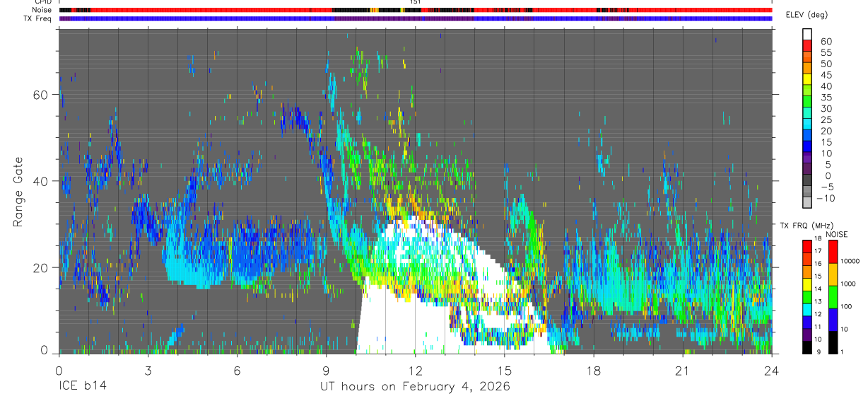Click the '1' value on NOISE scale

coord(842,351)
